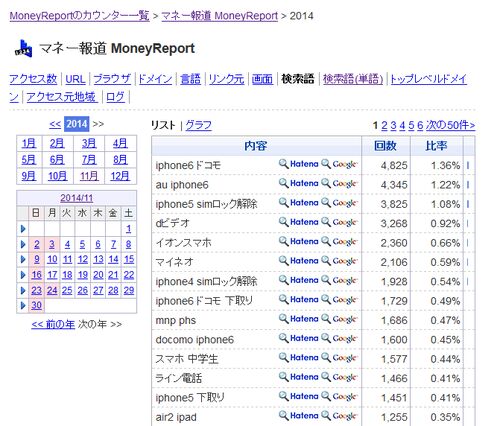Open the ログ tab
This screenshot has width=500, height=426.
[115, 97]
